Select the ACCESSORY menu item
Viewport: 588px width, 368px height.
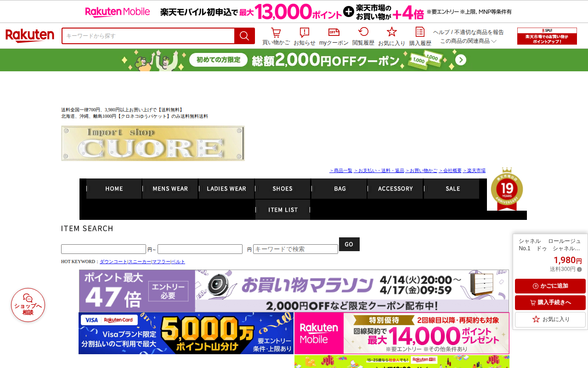tap(396, 189)
